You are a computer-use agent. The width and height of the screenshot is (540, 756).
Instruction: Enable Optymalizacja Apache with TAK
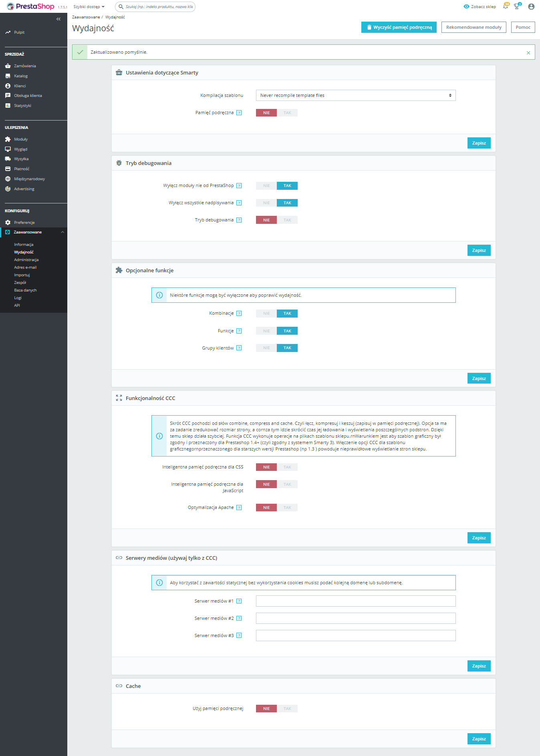287,508
